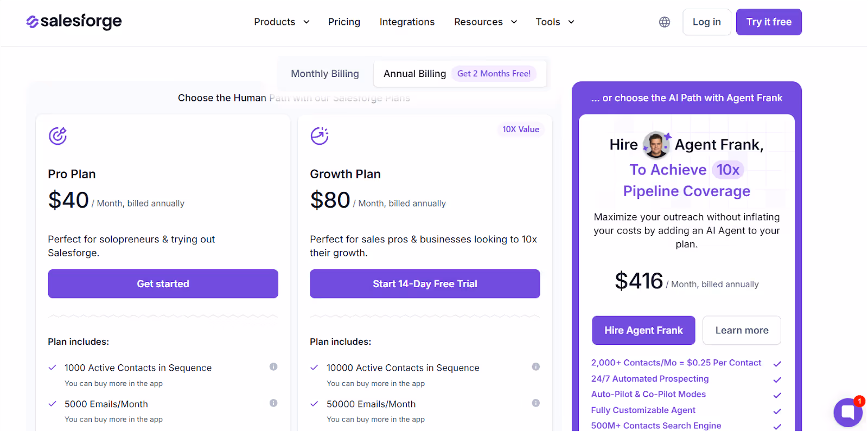
Task: Click the Growth Plan target icon
Action: pos(320,136)
